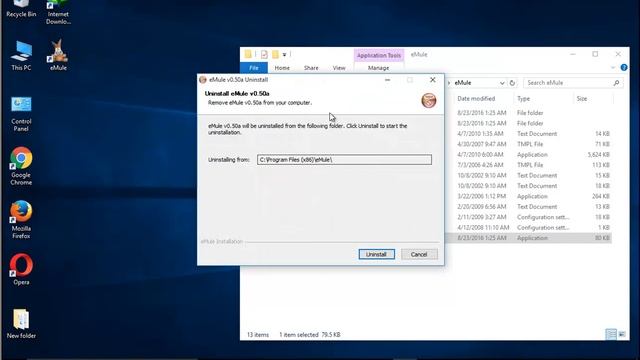The image size is (640, 360).
Task: Select the This PC desktop icon
Action: 21,56
